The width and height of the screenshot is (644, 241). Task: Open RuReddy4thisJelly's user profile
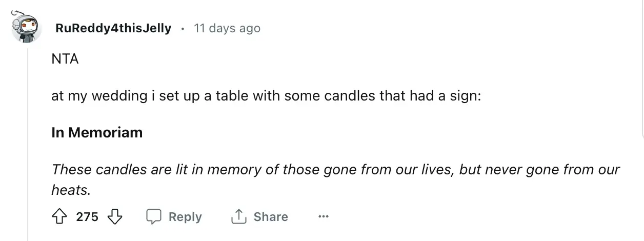[x=113, y=28]
